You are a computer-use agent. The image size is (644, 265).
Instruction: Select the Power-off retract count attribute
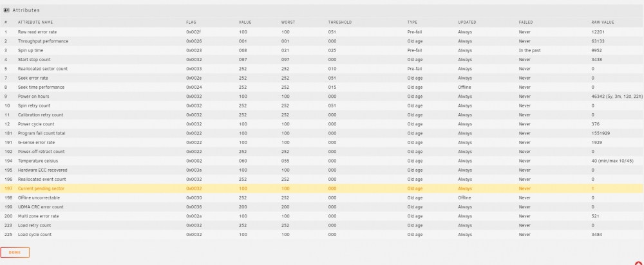(41, 151)
